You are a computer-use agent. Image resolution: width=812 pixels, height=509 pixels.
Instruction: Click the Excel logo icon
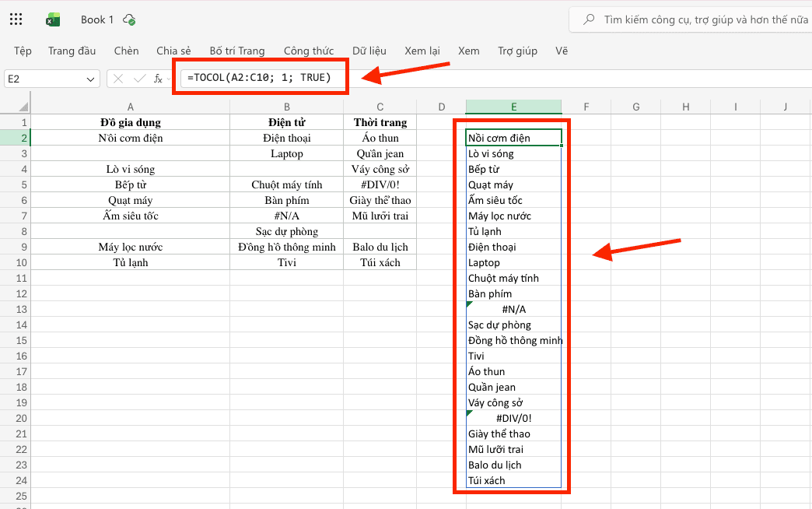[53, 20]
